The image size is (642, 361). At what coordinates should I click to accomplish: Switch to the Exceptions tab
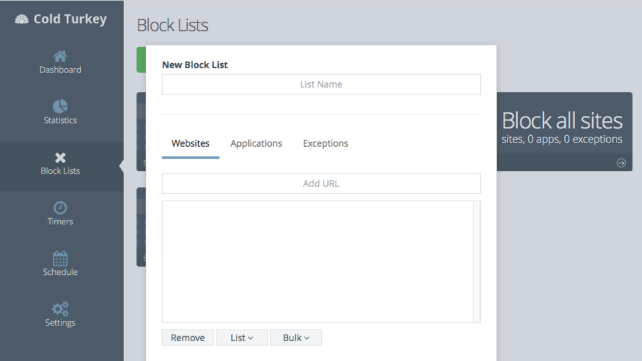pyautogui.click(x=326, y=144)
